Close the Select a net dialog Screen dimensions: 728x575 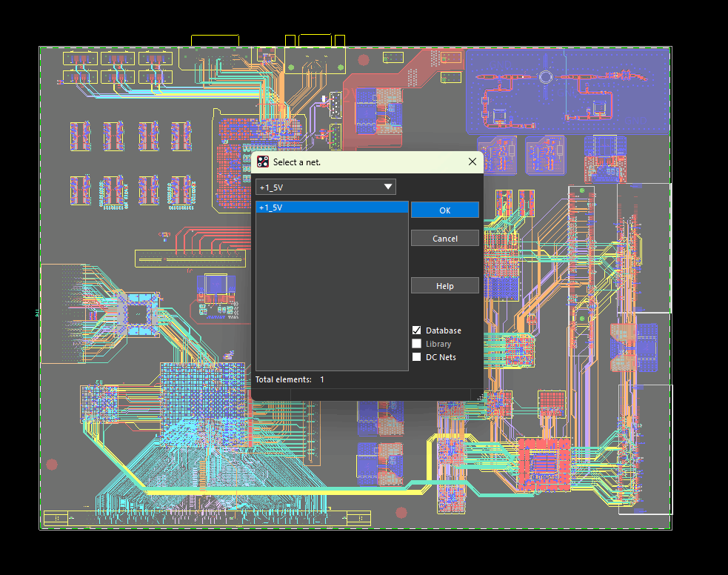click(472, 162)
